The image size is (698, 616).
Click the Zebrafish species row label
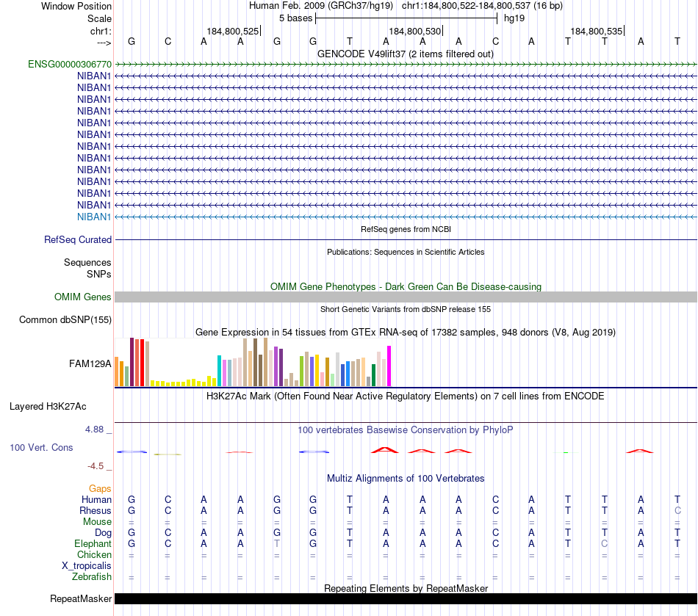92,576
